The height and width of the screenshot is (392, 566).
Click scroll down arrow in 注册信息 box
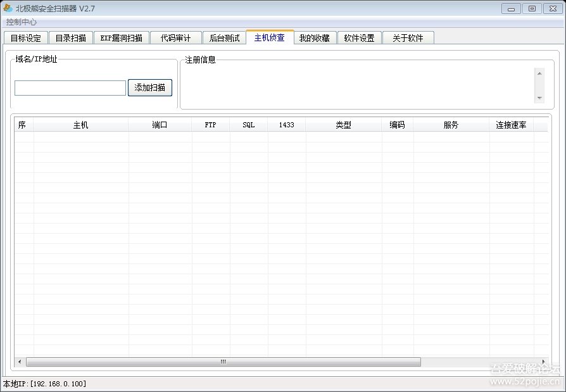539,98
